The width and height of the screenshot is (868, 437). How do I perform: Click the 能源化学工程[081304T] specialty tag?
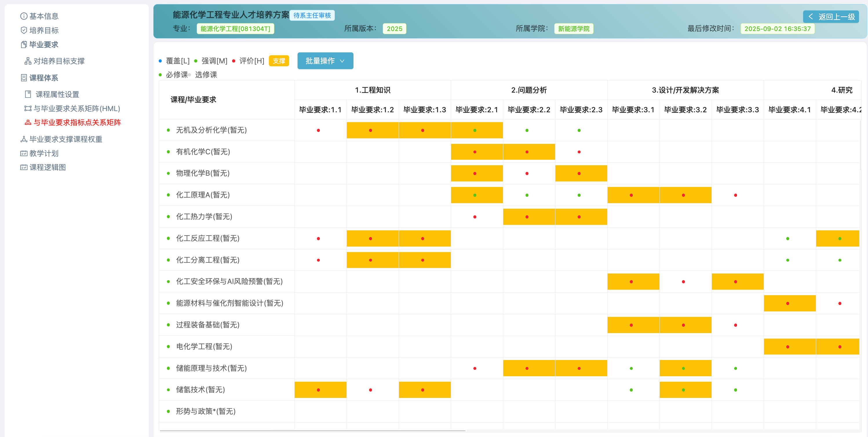(235, 29)
